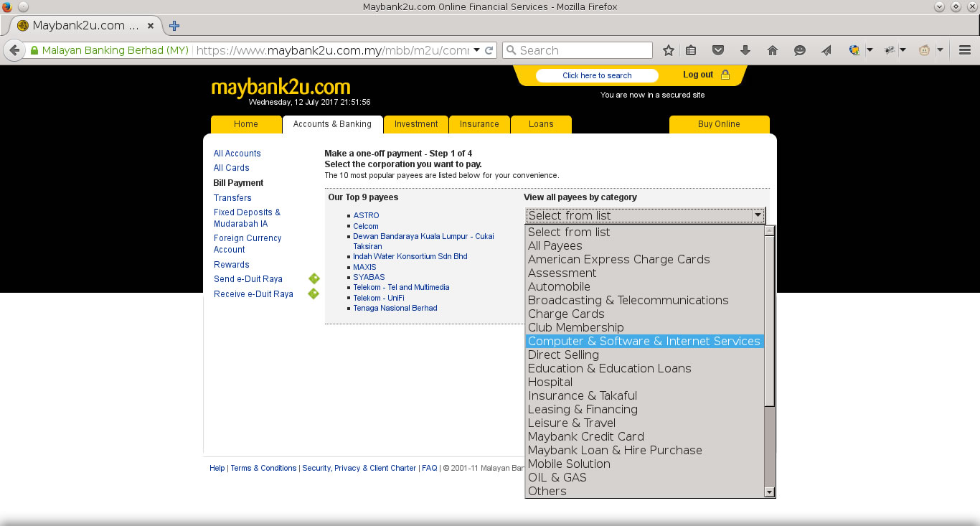
Task: Click the magnifier icon in the search box
Action: pos(511,50)
